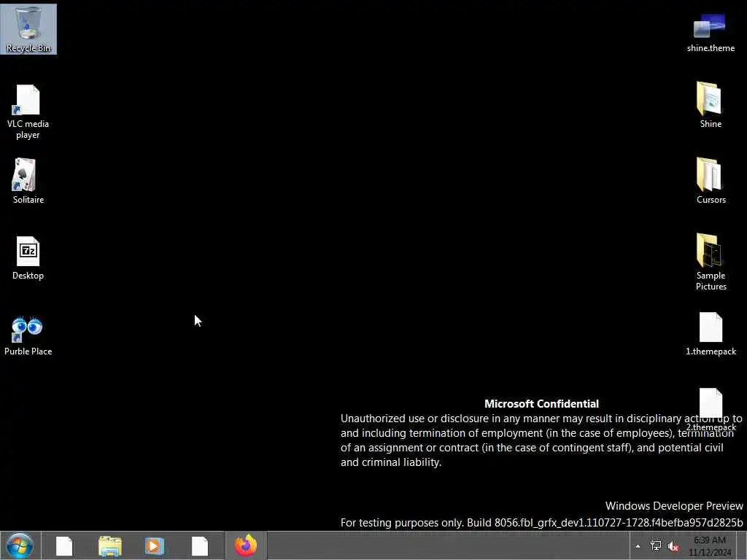This screenshot has width=747, height=560.
Task: Select the 1.themepack file
Action: coord(711,334)
